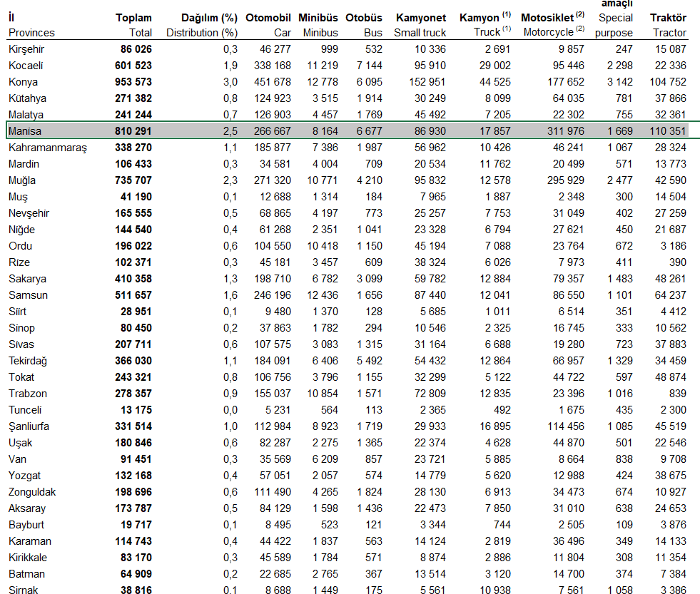This screenshot has width=700, height=594.
Task: Click Konya total 953 573
Action: click(x=133, y=82)
